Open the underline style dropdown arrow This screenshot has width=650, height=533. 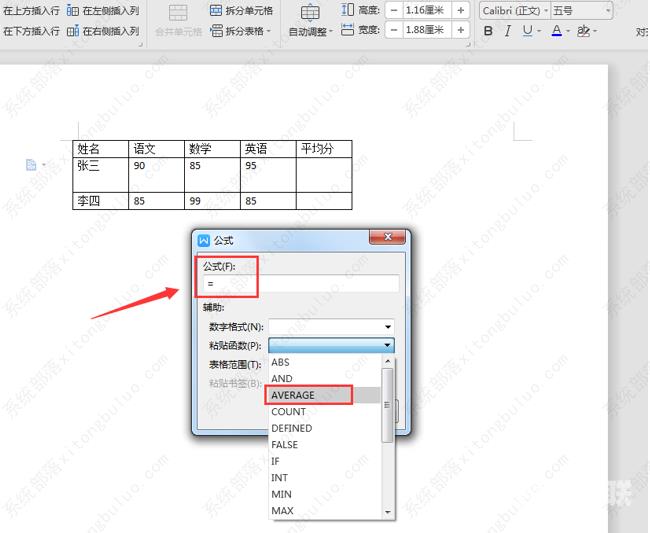coord(539,31)
